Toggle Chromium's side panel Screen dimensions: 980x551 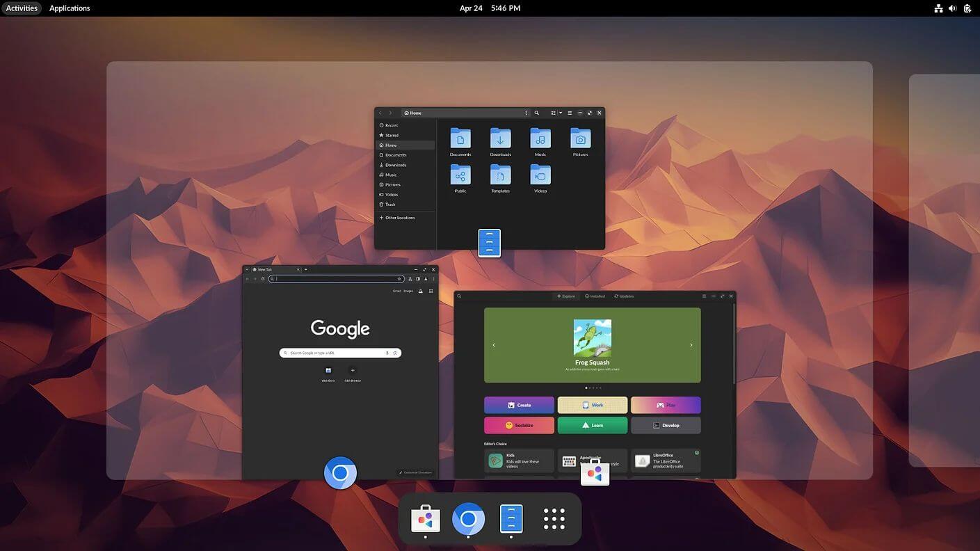(418, 278)
